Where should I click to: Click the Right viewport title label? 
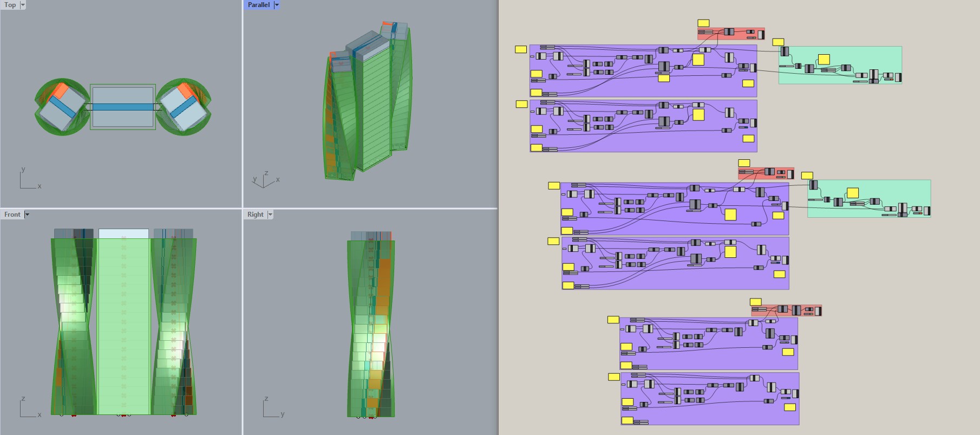click(255, 215)
